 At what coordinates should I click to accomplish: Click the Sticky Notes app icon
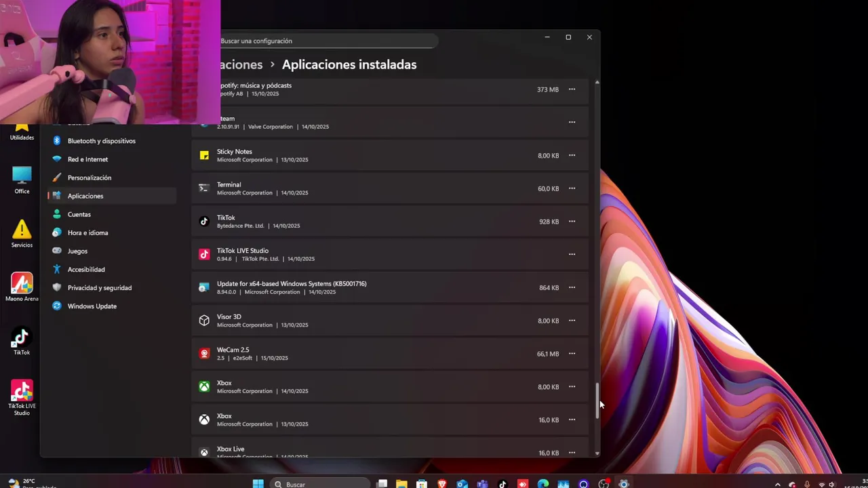204,155
